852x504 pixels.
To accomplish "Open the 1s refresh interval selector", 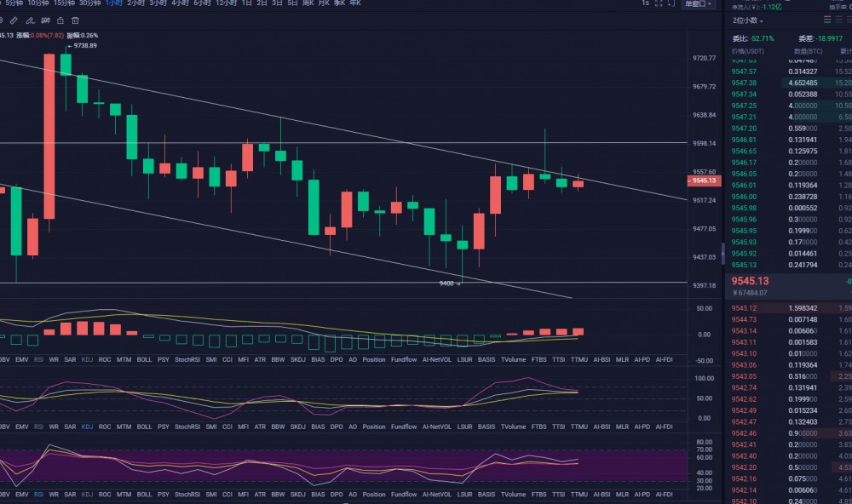I will tap(645, 3).
